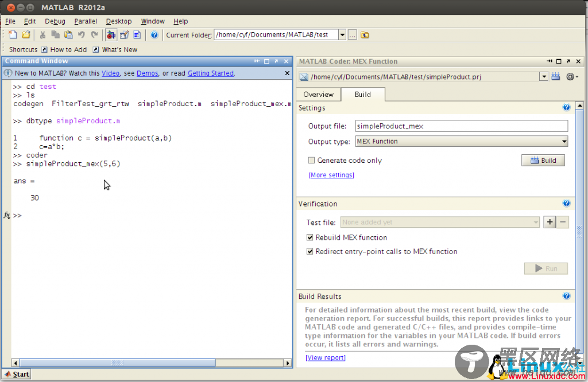Click the Command Window horizontal scrollbar thumb
This screenshot has height=382, width=588.
[x=117, y=363]
